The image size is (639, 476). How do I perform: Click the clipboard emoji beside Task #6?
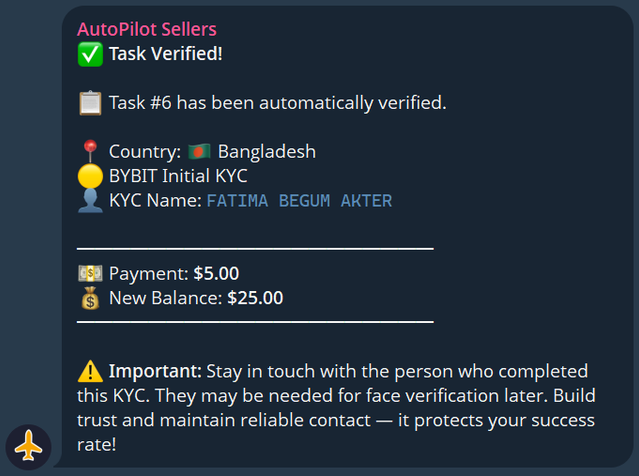coord(90,103)
